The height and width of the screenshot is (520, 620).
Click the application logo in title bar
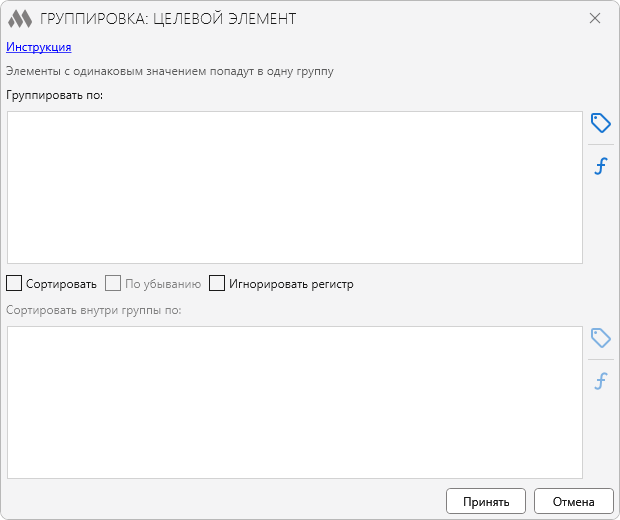pyautogui.click(x=20, y=19)
